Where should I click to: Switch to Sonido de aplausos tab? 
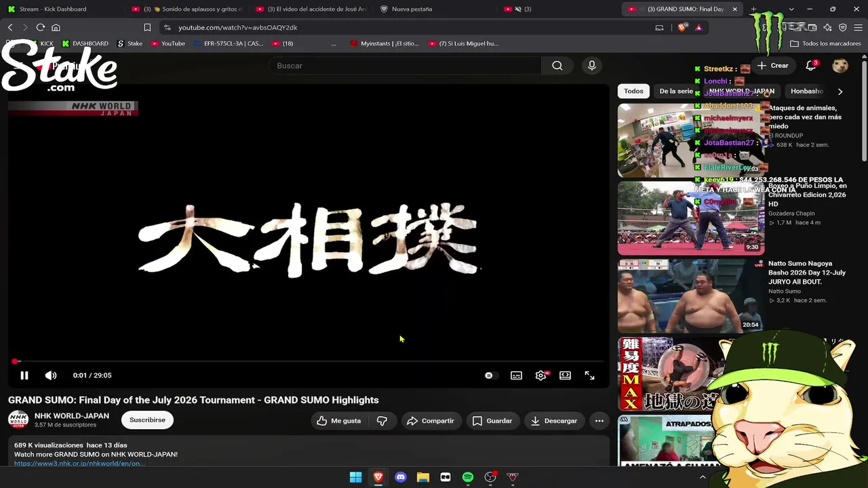[187, 9]
